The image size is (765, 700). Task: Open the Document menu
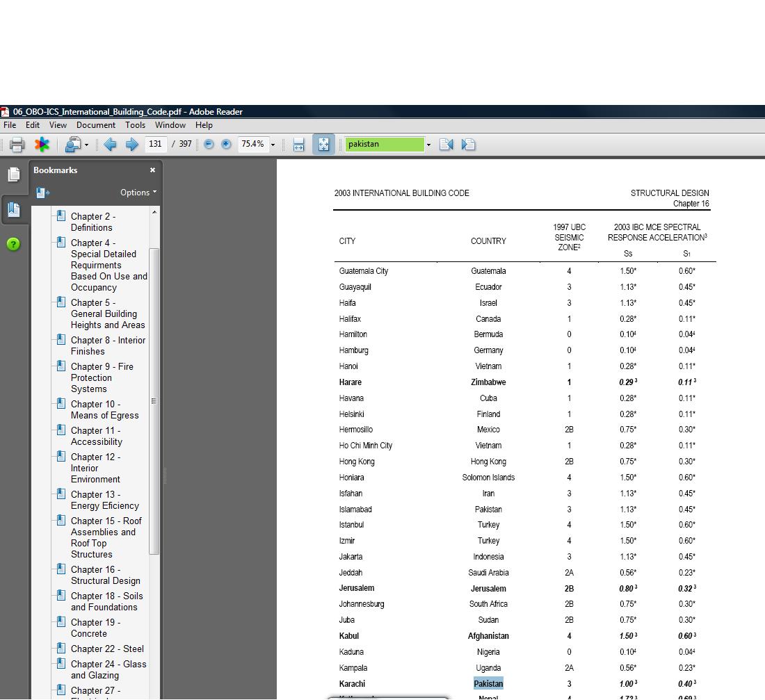click(x=96, y=125)
